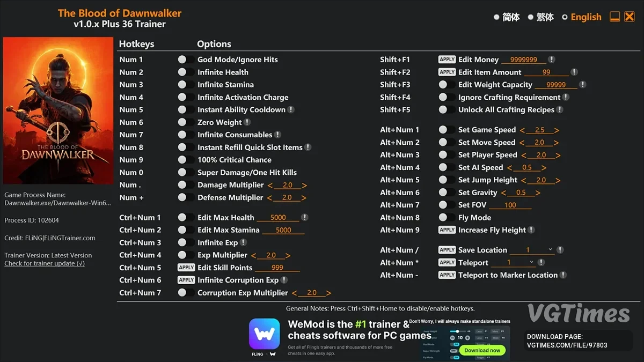Enable Infinite Stamina toggle
The image size is (644, 362).
[186, 84]
